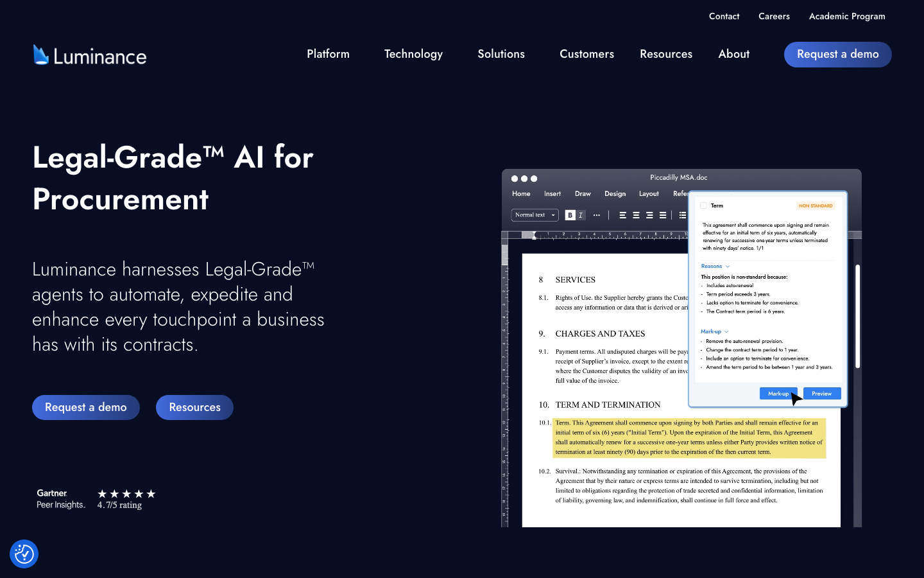Open the Platform navigation menu
Screen dimensions: 924x578
[328, 54]
